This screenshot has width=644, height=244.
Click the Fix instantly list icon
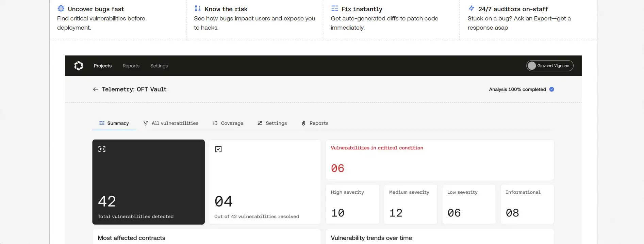[334, 9]
